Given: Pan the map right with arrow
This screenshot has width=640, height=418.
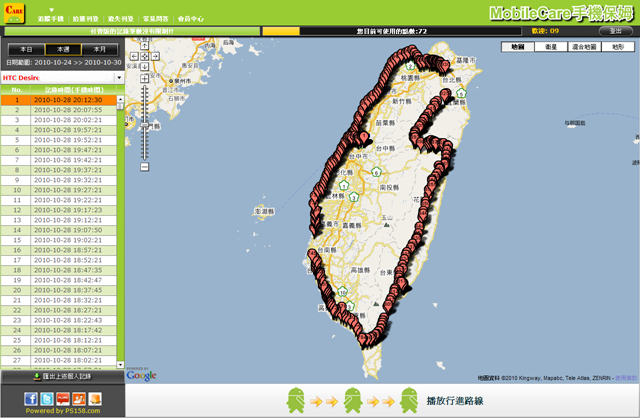Looking at the screenshot, I should (x=157, y=56).
